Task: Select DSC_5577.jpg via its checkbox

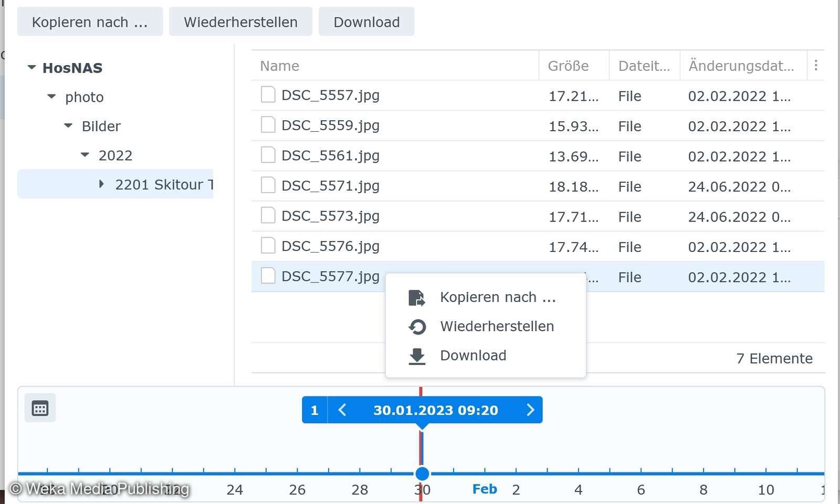Action: (268, 276)
